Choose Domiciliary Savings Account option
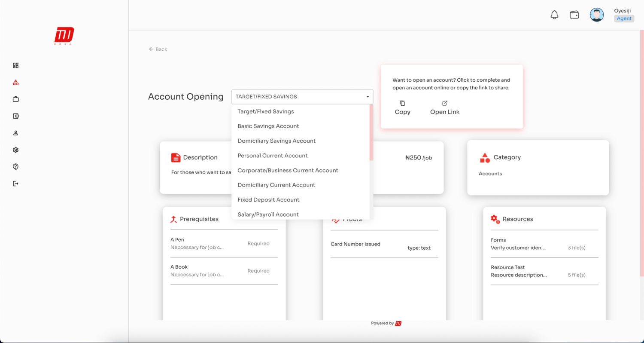 click(301, 141)
